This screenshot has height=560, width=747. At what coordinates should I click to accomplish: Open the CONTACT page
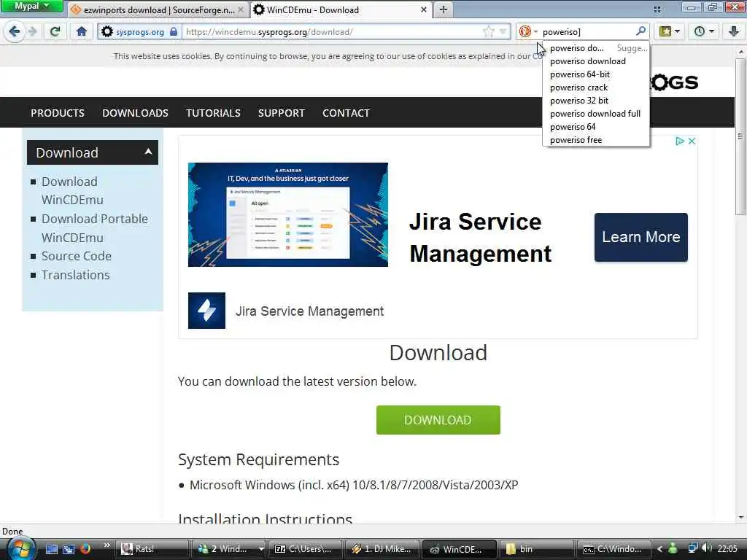point(346,113)
